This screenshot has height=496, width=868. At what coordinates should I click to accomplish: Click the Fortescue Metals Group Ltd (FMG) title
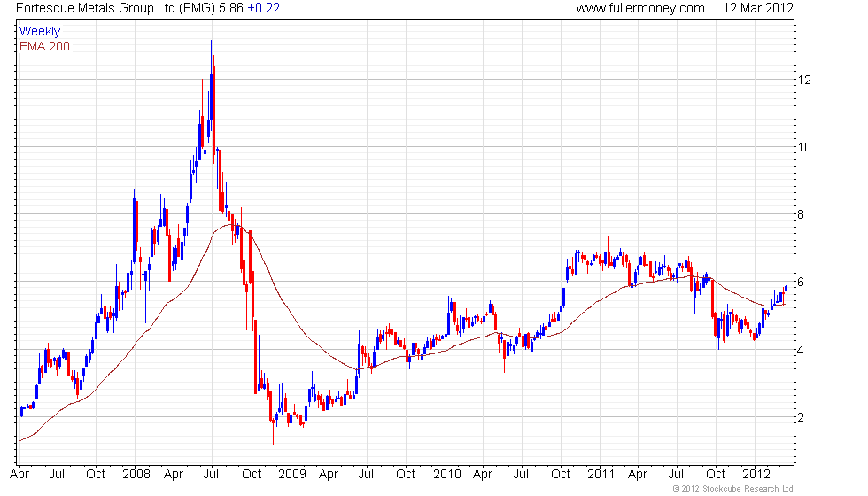pos(116,8)
